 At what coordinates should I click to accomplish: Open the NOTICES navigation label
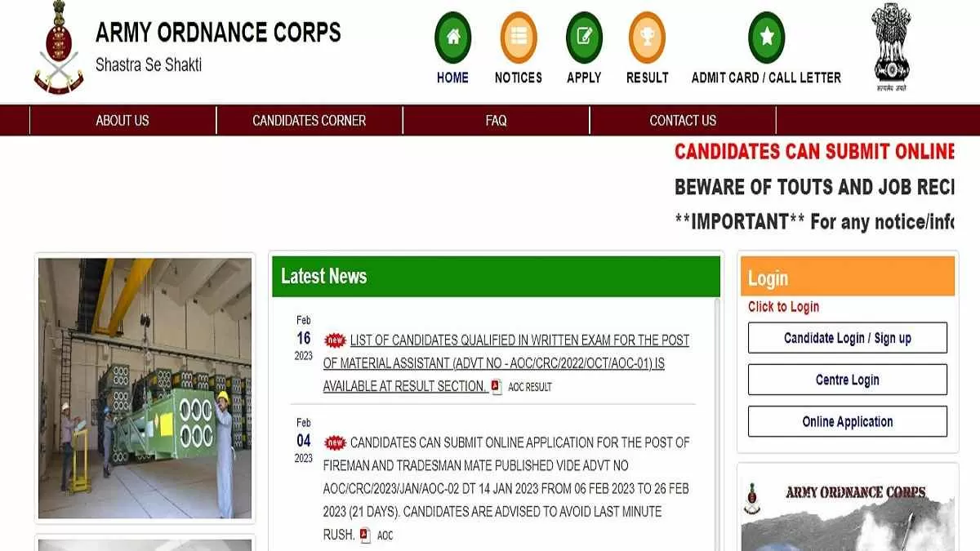tap(519, 78)
